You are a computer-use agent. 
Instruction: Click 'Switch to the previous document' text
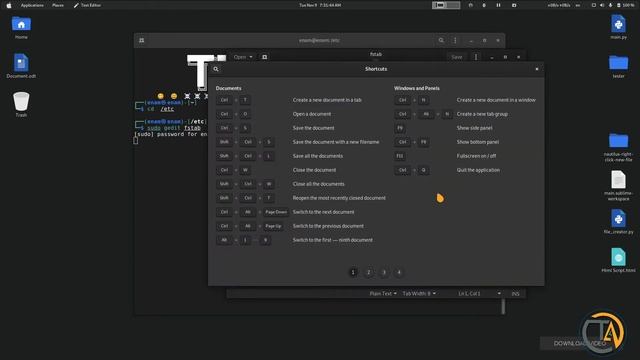[328, 226]
